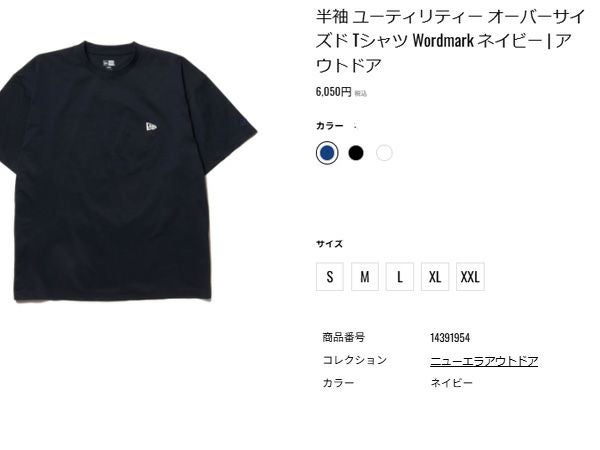
Task: Select size L
Action: click(x=400, y=277)
